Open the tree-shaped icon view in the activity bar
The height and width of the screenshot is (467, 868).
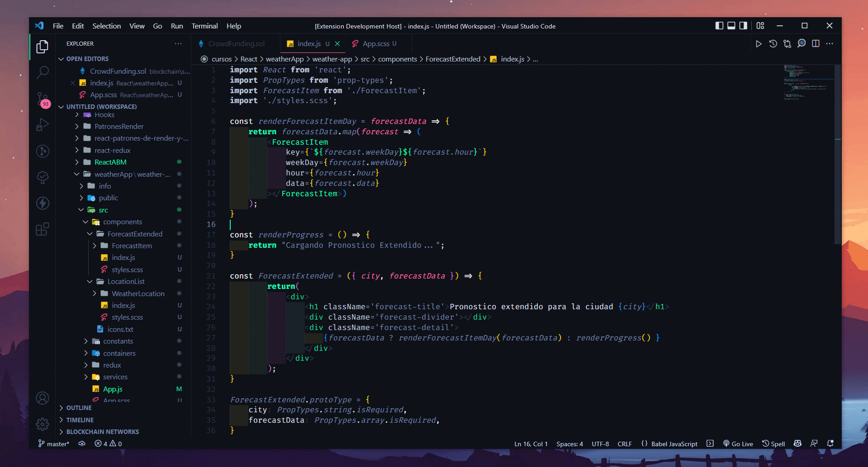(43, 177)
